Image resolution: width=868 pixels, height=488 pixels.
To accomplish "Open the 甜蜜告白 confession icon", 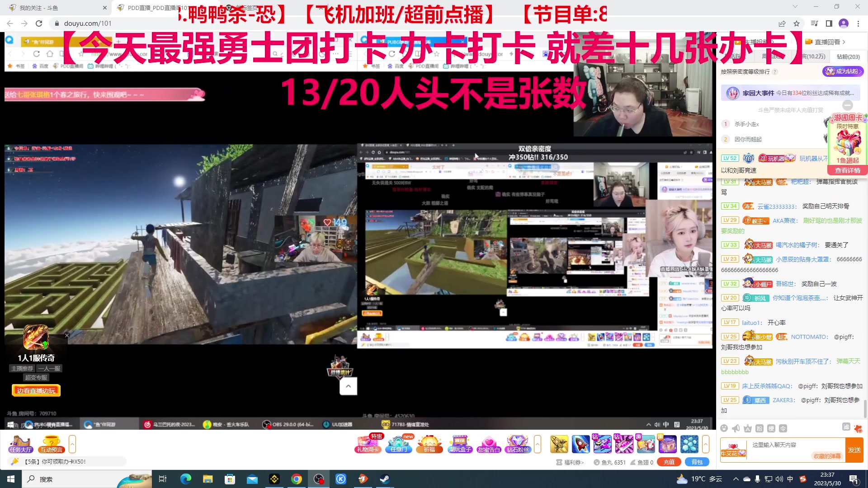I will [489, 444].
